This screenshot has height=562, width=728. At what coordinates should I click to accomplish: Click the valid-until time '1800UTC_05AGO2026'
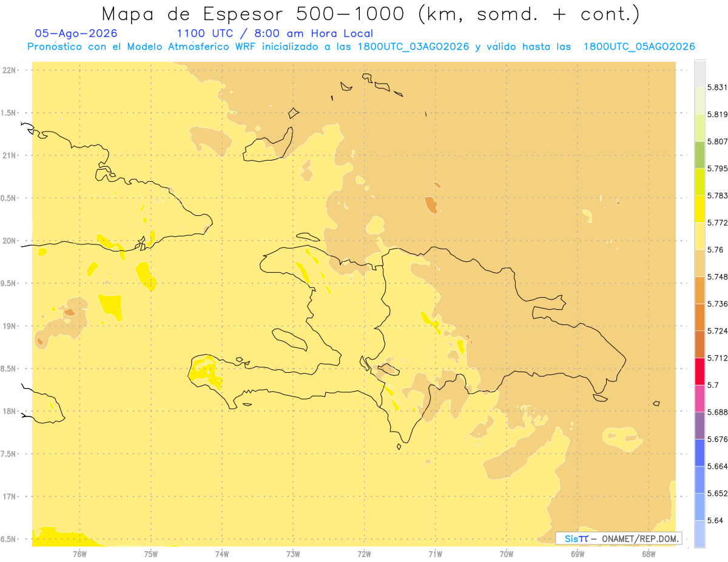pyautogui.click(x=639, y=47)
